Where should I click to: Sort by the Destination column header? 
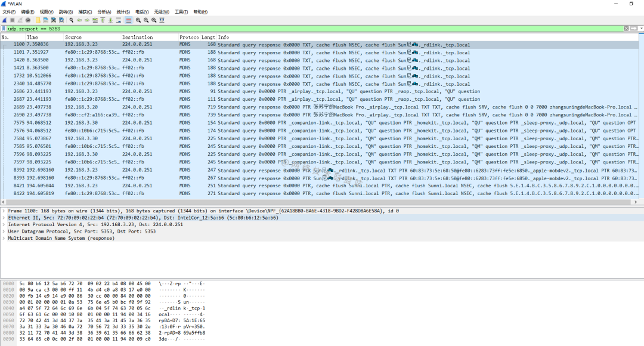[x=149, y=37]
